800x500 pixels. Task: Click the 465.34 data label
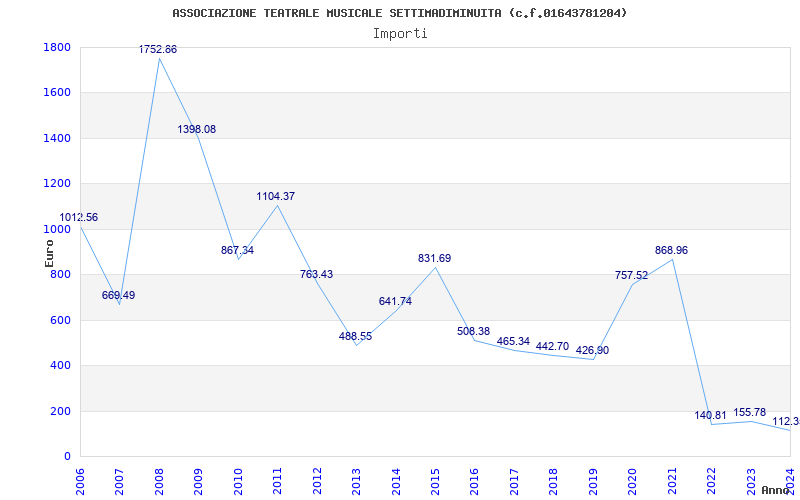click(x=513, y=341)
